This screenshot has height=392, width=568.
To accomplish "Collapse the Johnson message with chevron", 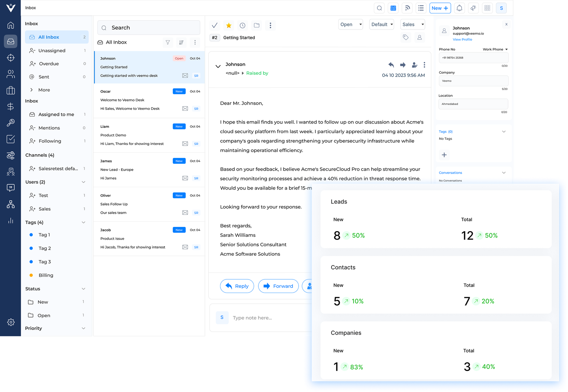I will point(218,66).
